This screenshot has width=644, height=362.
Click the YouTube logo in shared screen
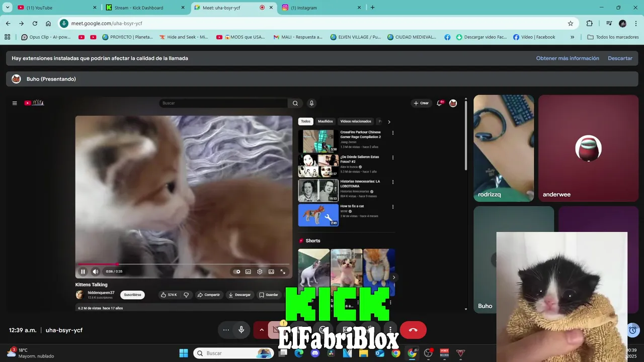point(34,103)
